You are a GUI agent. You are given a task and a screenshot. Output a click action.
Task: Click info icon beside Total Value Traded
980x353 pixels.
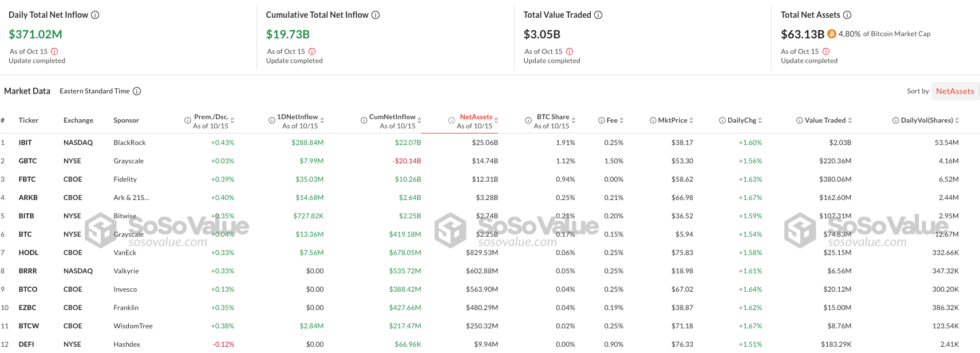coord(598,15)
